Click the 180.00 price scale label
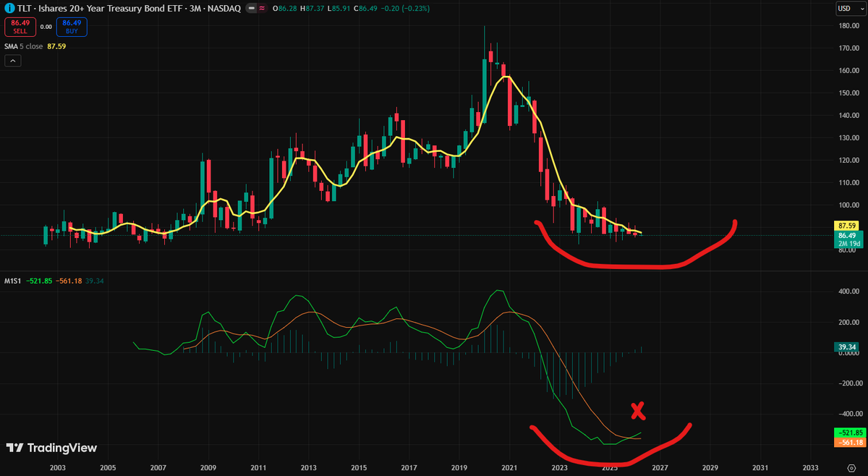The height and width of the screenshot is (476, 868). tap(848, 26)
